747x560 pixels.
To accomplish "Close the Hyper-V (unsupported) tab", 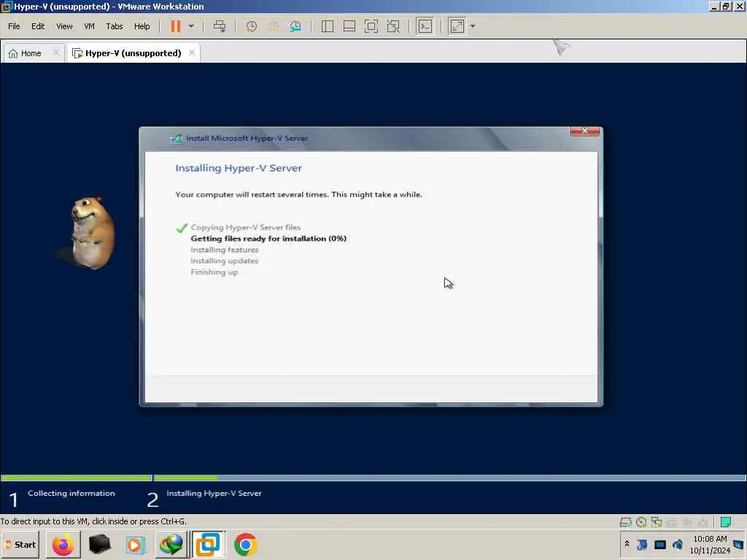I will click(x=192, y=52).
